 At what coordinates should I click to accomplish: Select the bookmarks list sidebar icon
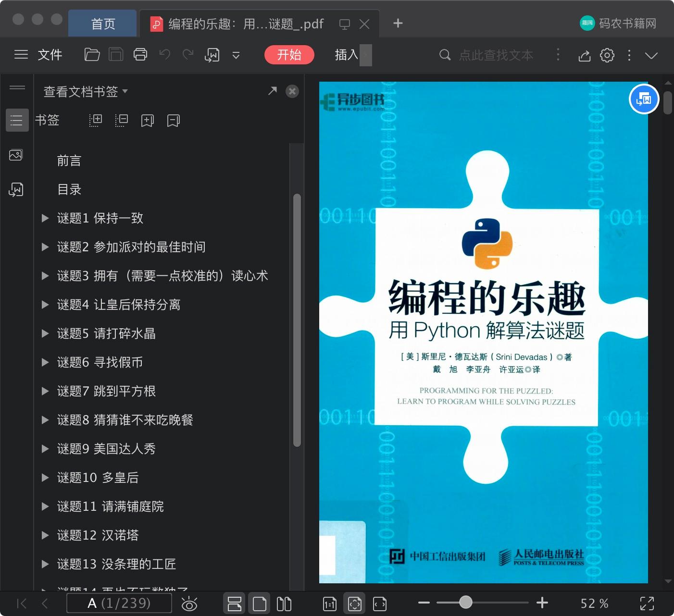pos(17,120)
